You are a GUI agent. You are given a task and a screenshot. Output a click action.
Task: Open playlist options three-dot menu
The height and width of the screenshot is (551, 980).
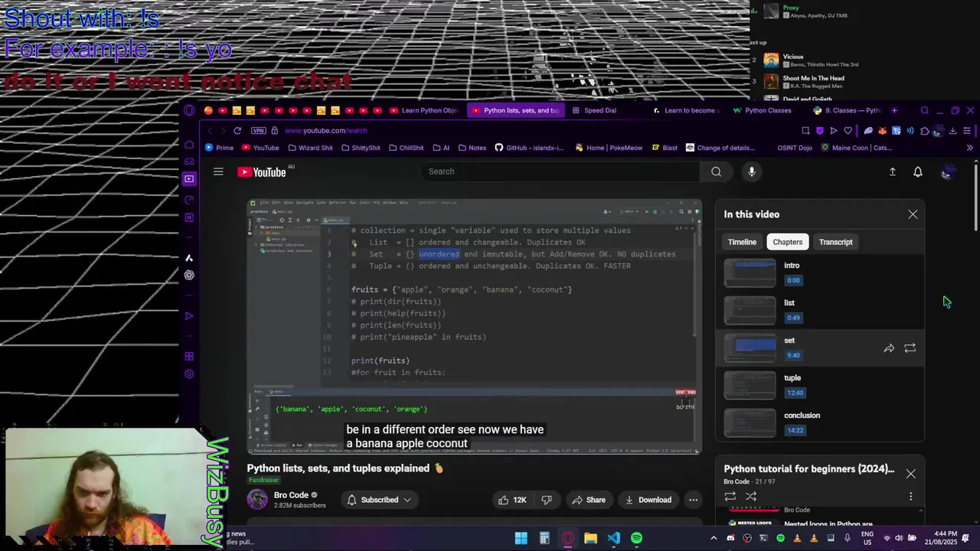[x=910, y=497]
